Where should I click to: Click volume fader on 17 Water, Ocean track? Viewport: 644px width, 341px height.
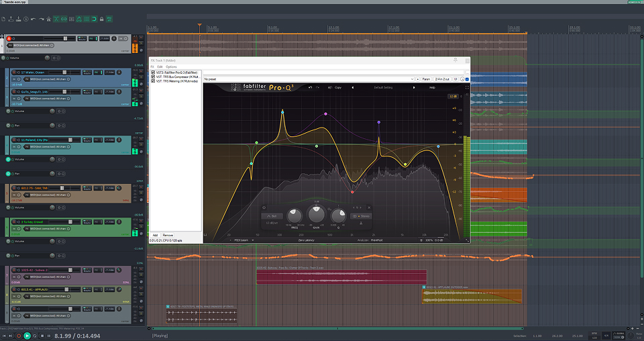(x=64, y=72)
